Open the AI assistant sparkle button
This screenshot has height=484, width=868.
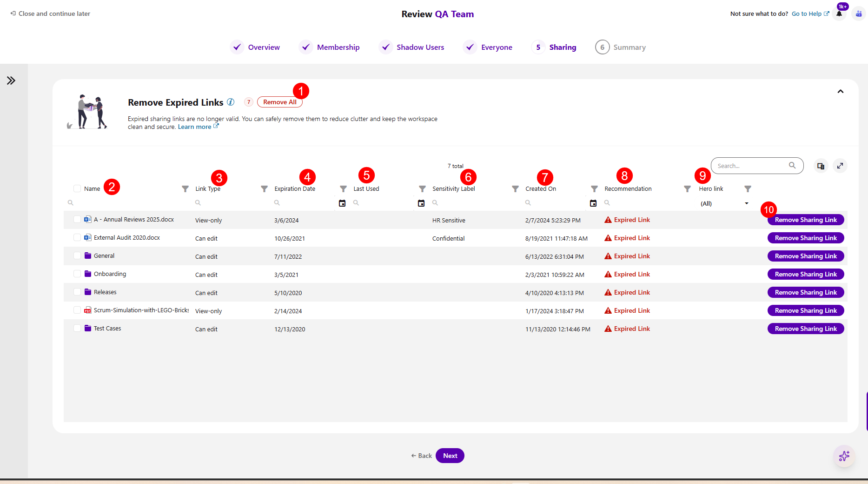pyautogui.click(x=844, y=456)
